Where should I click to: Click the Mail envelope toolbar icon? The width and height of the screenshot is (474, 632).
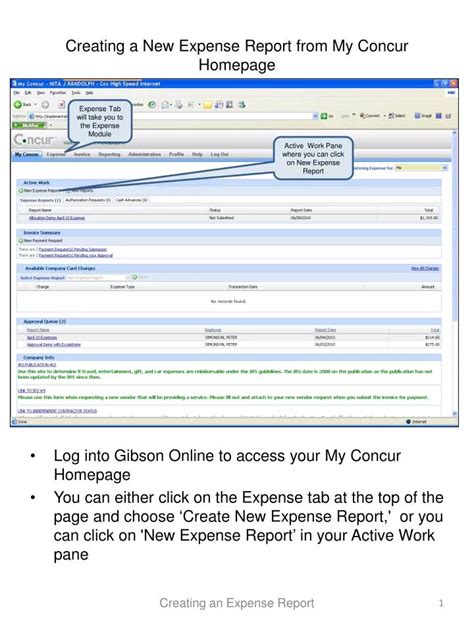tap(165, 105)
